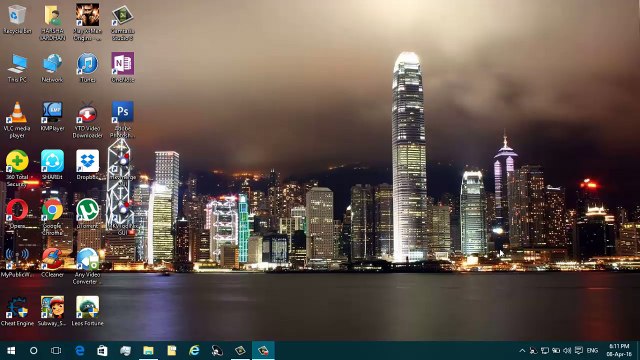The image size is (640, 360).
Task: Open the Adobe Photoshop shortcut
Action: coord(122,120)
